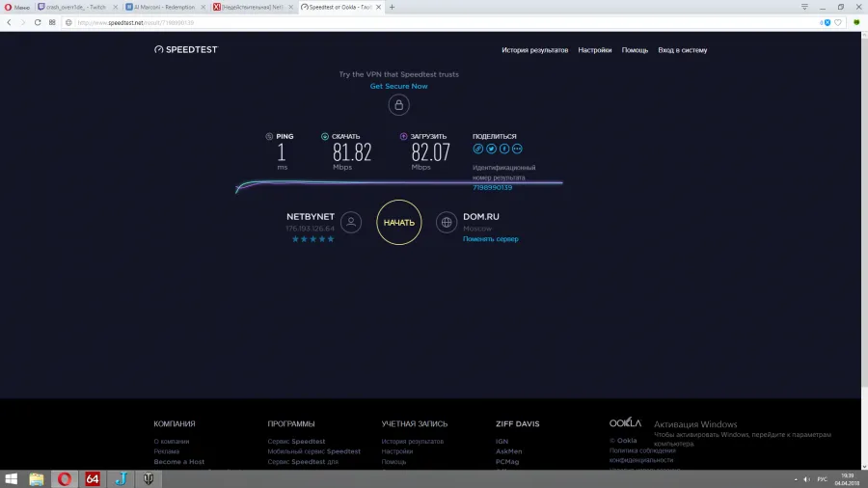Click the 82.07 upload speed value
This screenshot has width=868, height=488.
click(431, 152)
